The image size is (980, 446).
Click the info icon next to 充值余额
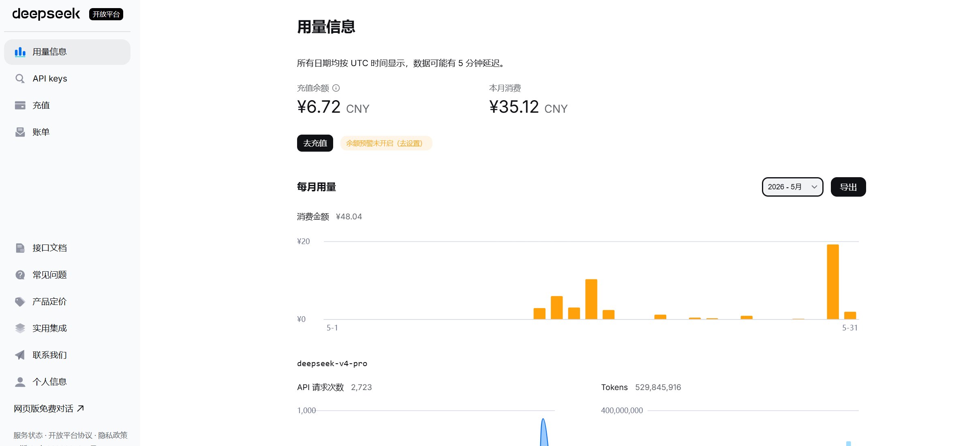[336, 88]
